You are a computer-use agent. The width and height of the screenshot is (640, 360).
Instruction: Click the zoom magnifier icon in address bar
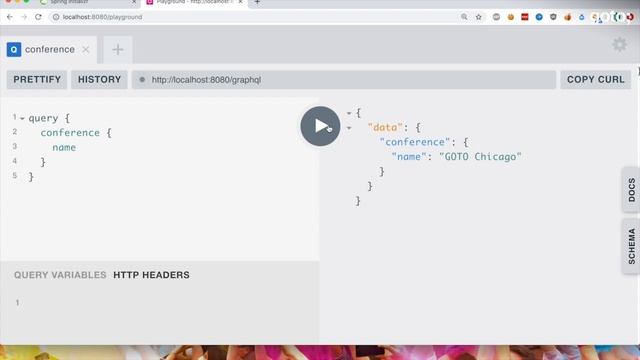[x=464, y=17]
